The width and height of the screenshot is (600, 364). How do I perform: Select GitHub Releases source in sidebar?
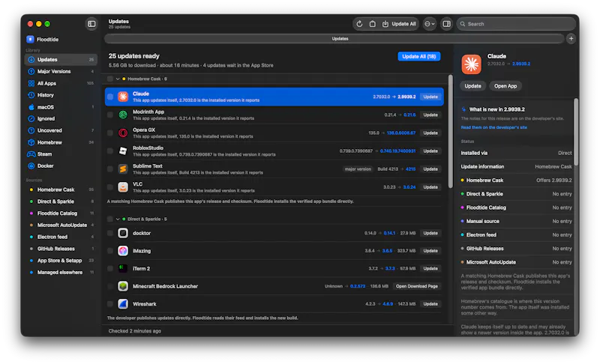(x=61, y=249)
